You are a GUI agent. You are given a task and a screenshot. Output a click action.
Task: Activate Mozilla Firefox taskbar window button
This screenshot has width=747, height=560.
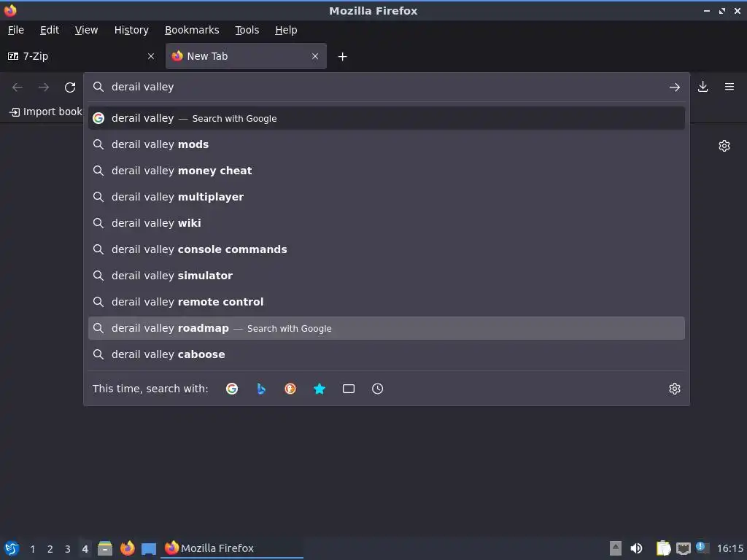tap(233, 548)
